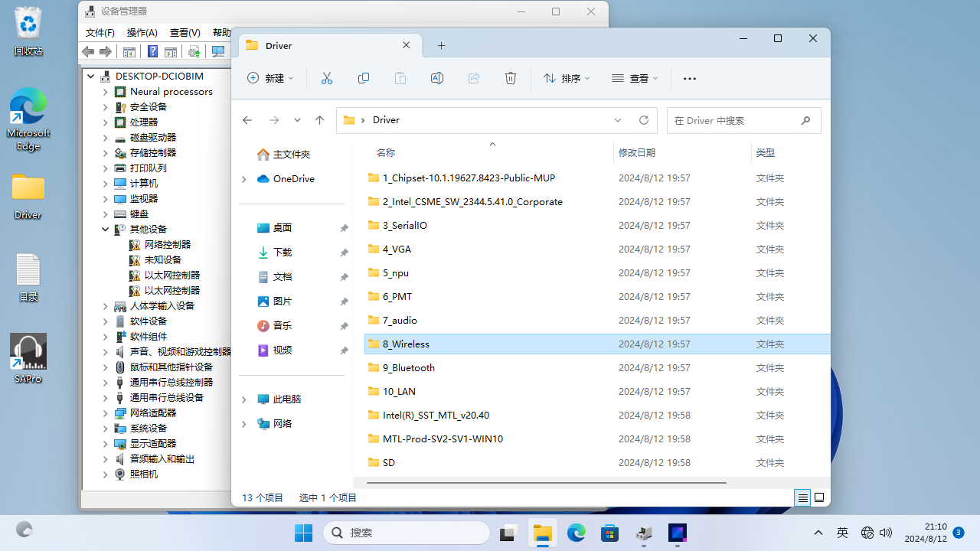This screenshot has height=551, width=980.
Task: Click the Rename icon in Explorer toolbar
Action: pos(437,78)
